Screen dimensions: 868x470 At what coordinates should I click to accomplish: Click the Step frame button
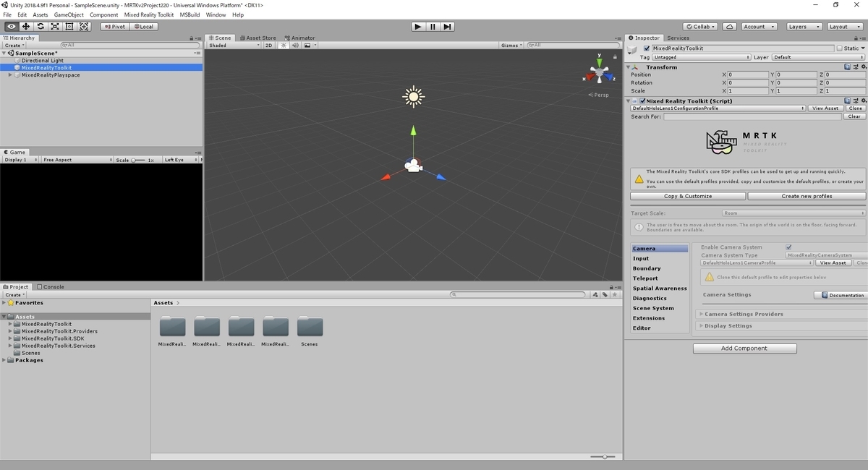point(448,27)
